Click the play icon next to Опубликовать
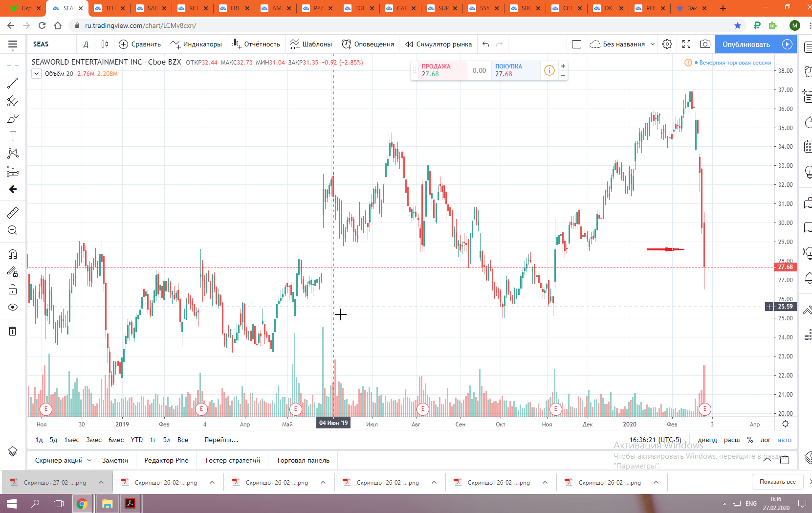 [x=787, y=44]
